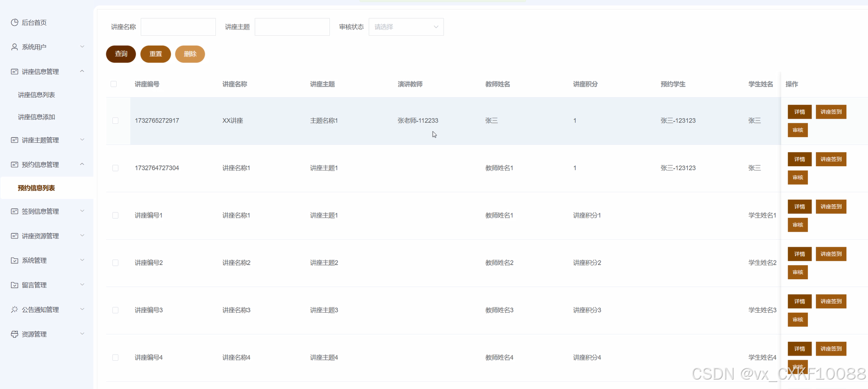Image resolution: width=868 pixels, height=389 pixels.
Task: Click 讲座签到 for row 讲座编号2
Action: point(831,254)
